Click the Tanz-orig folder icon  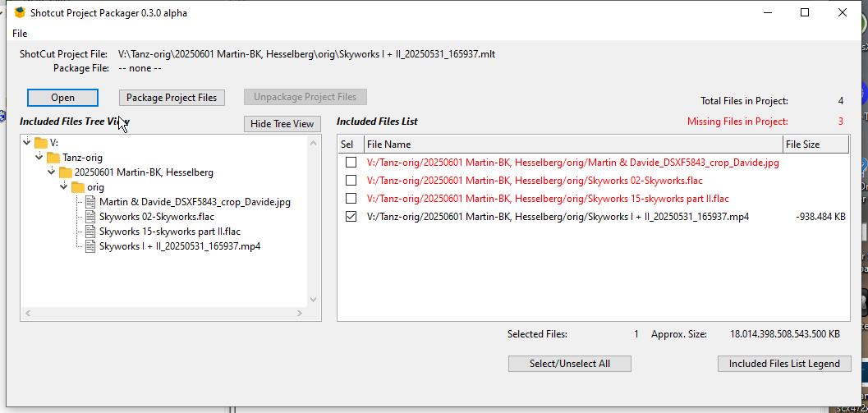tap(53, 158)
